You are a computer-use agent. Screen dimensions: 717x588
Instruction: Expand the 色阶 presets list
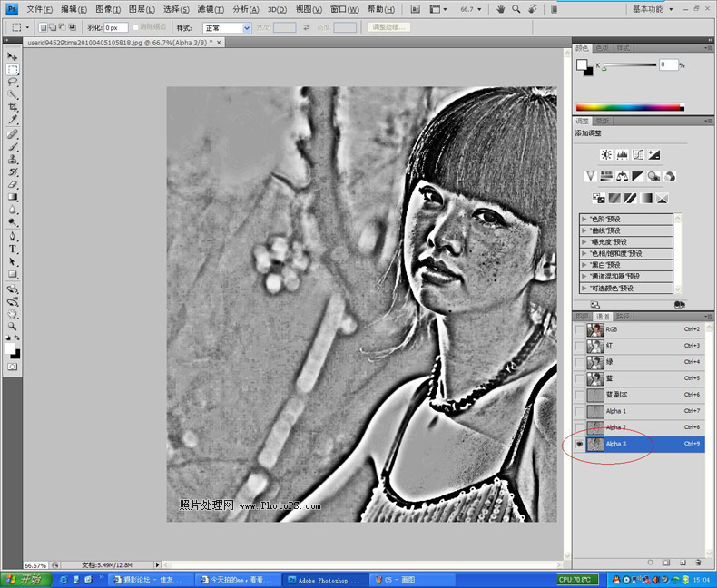point(584,219)
